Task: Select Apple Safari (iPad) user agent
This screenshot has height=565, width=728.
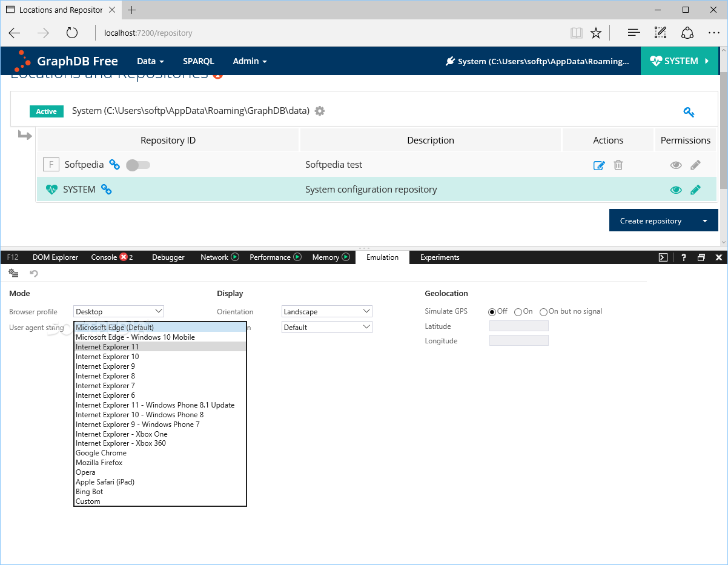Action: (x=160, y=482)
